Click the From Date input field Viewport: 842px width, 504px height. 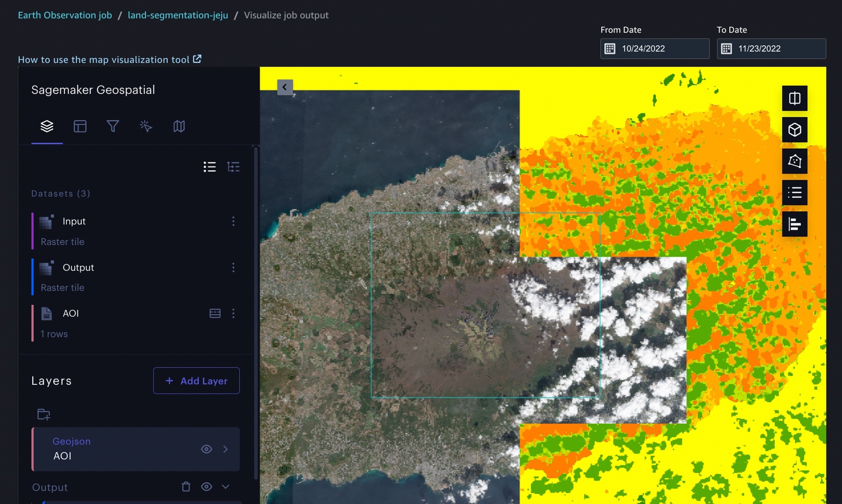[x=655, y=49]
